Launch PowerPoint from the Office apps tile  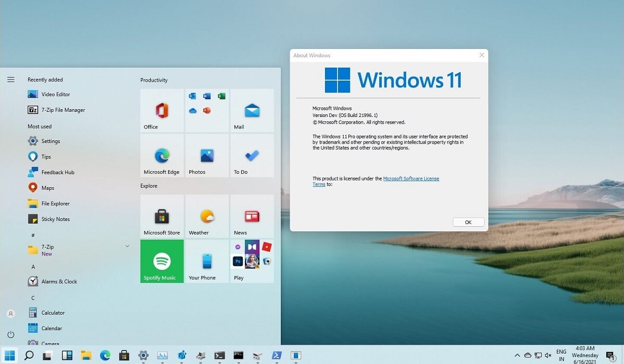point(207,110)
